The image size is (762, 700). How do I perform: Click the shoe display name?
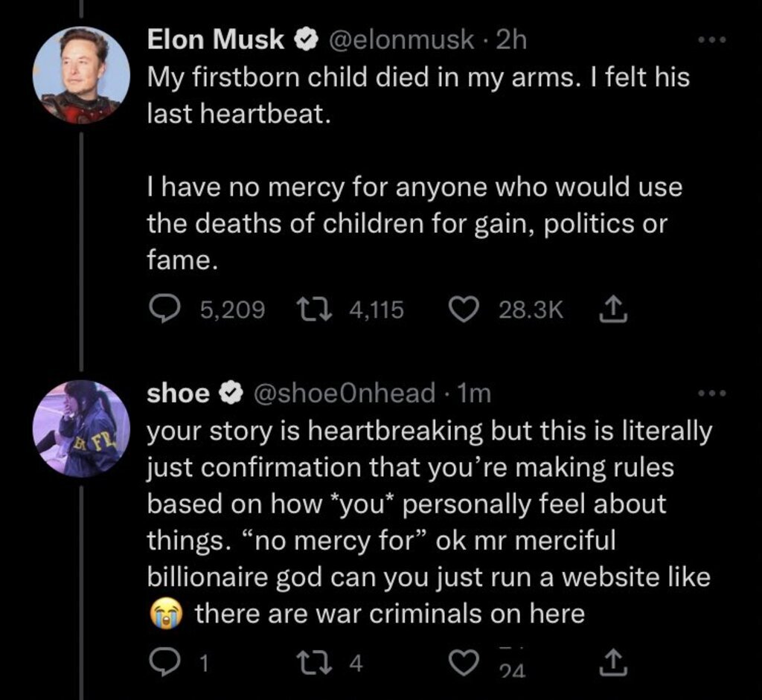tap(178, 394)
